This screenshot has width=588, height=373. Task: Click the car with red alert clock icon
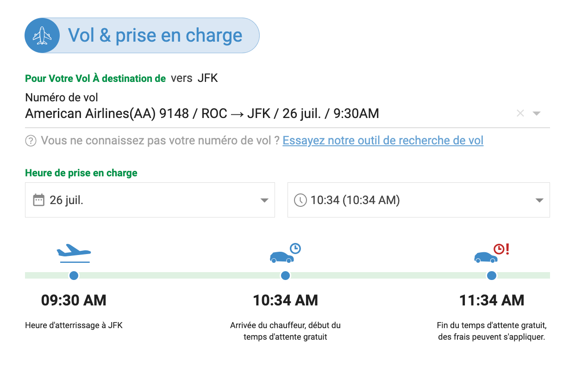(492, 253)
